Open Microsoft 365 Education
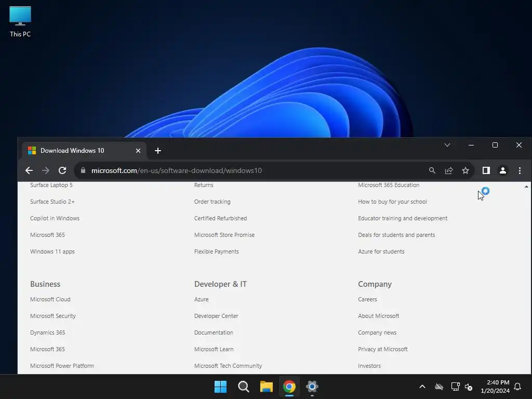This screenshot has width=532, height=399. (389, 185)
